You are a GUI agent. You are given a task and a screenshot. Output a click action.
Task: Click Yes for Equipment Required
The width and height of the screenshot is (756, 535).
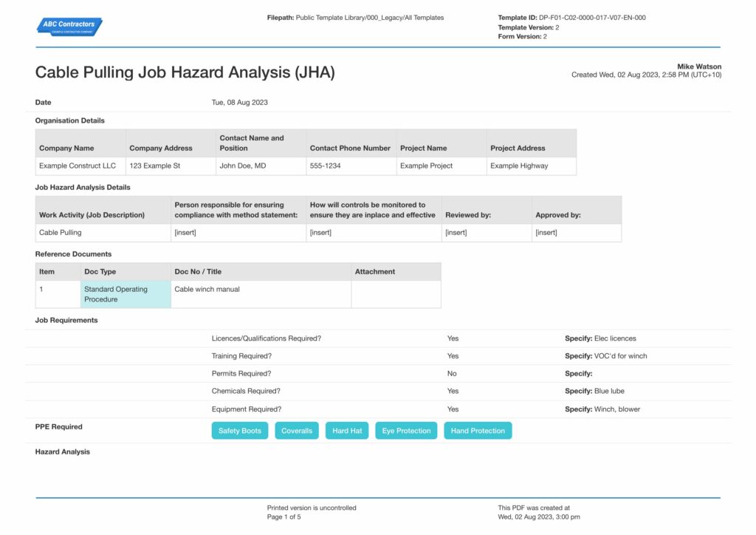click(453, 409)
